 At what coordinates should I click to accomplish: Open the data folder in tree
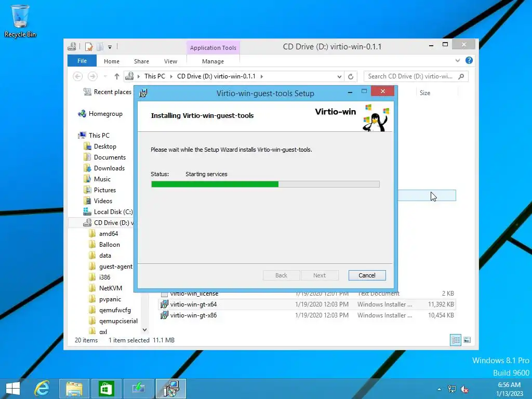100,256
